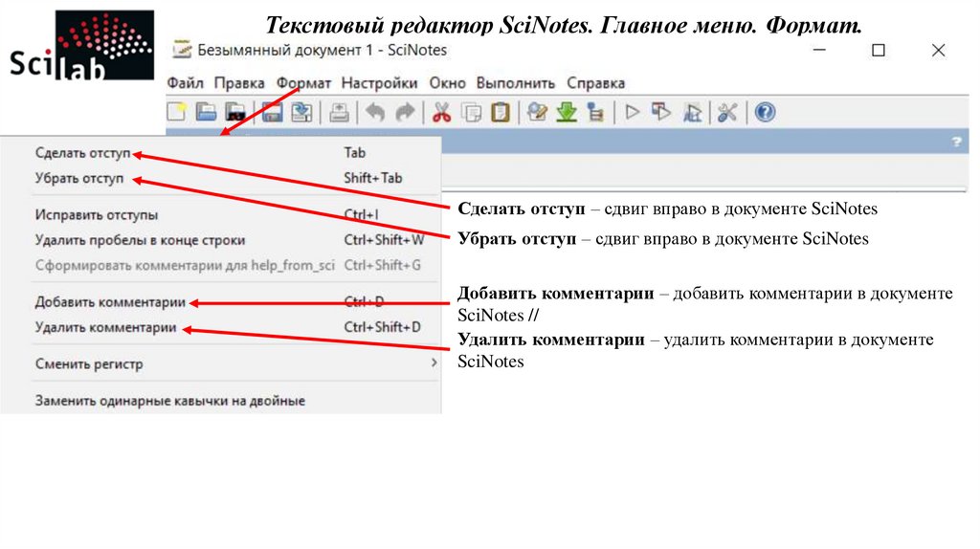Click the New file toolbar icon

(x=176, y=113)
